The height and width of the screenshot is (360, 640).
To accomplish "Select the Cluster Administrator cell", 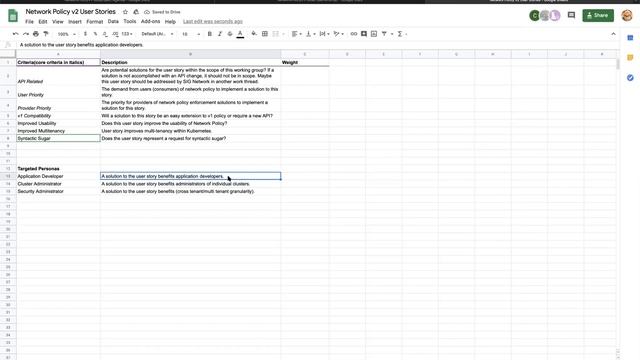I will coord(58,184).
